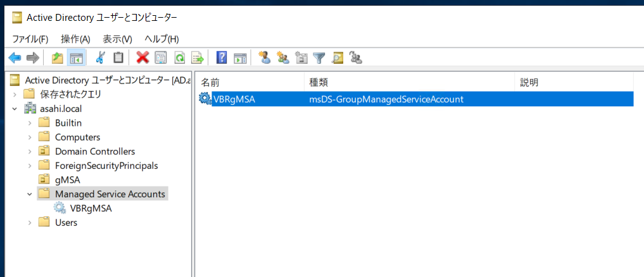Toggle the console tree pane button
The width and height of the screenshot is (644, 277).
click(76, 58)
